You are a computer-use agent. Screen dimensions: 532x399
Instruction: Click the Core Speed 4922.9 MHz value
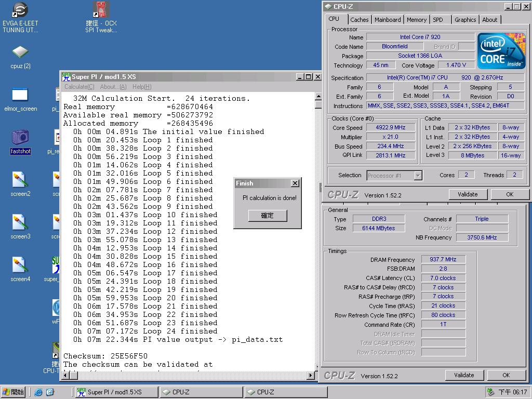[x=390, y=128]
